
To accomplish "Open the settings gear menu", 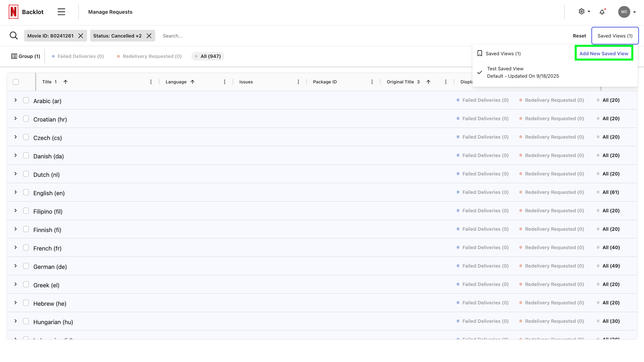I will 583,11.
